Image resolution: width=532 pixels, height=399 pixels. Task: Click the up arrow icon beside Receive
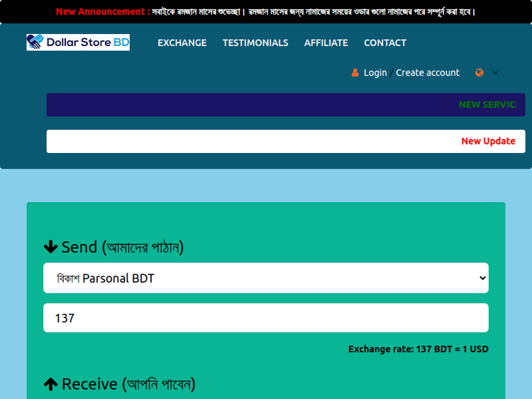click(50, 384)
